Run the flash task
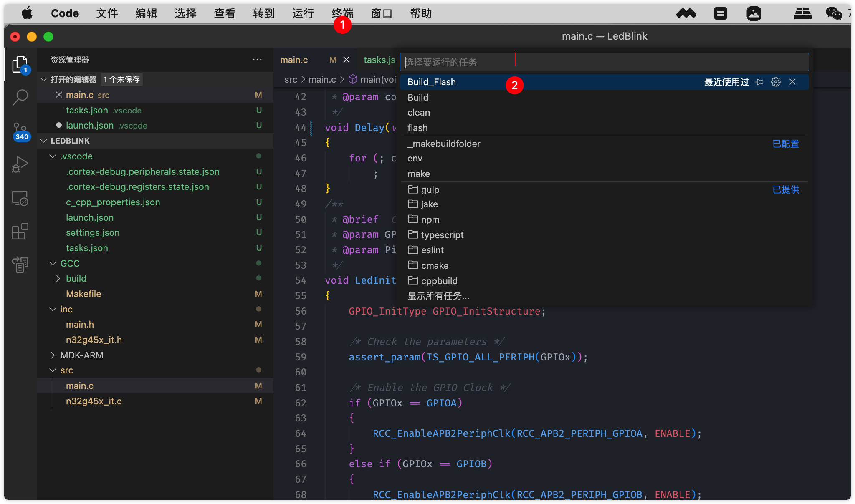The width and height of the screenshot is (855, 504). point(604,128)
